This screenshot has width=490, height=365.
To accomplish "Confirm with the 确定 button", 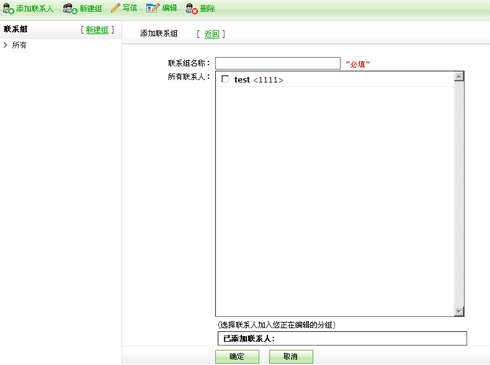I will (237, 357).
